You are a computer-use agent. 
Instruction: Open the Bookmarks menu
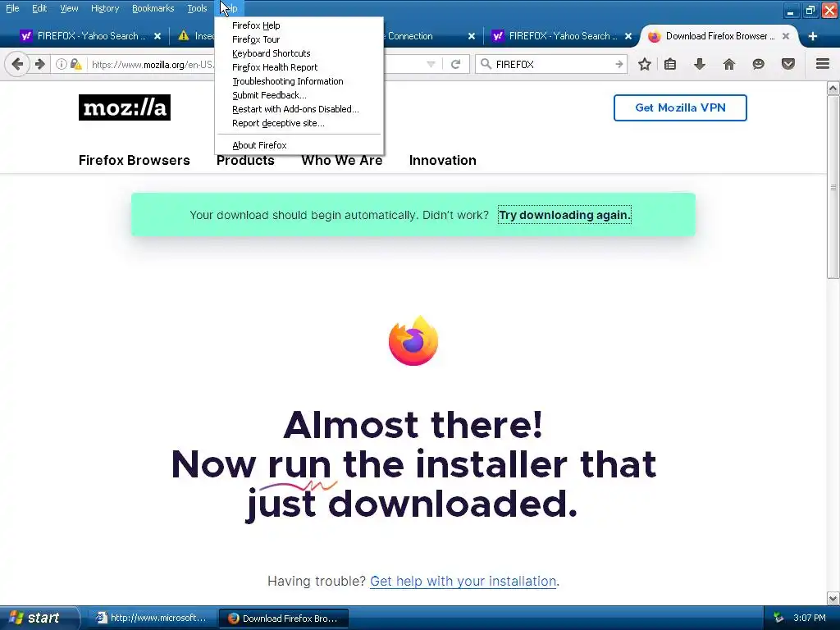153,8
